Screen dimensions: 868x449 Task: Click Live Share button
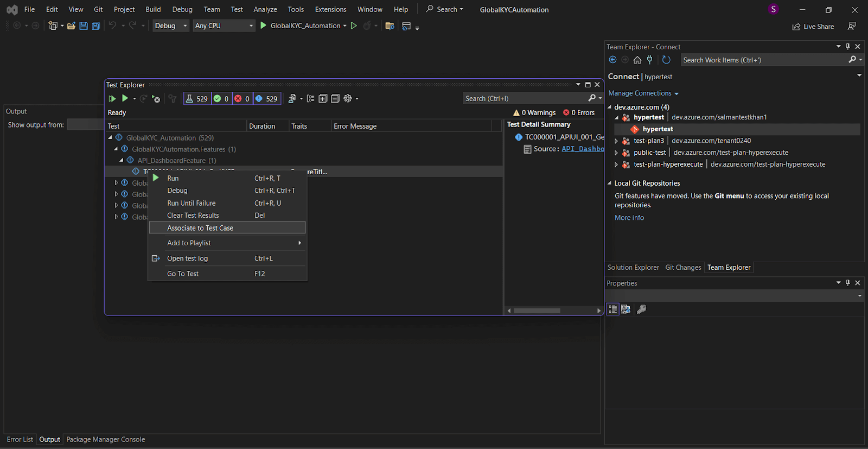813,27
